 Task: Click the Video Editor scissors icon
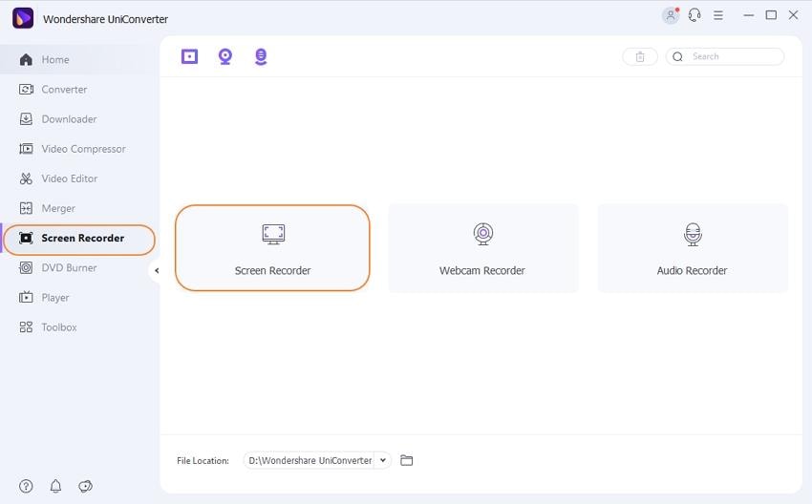pos(26,178)
